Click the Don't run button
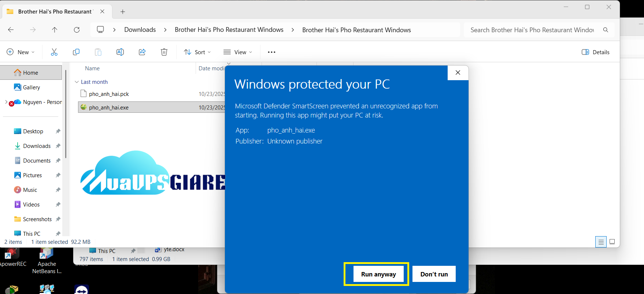Image resolution: width=644 pixels, height=294 pixels. [434, 274]
